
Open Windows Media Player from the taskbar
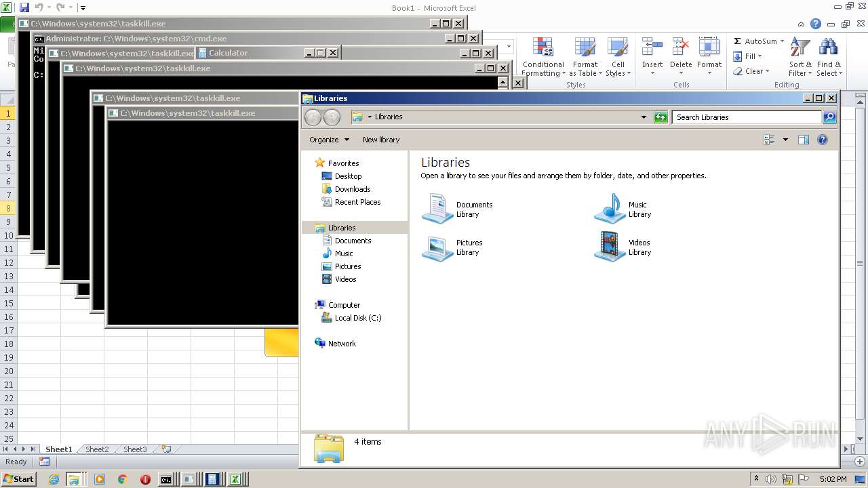coord(100,479)
